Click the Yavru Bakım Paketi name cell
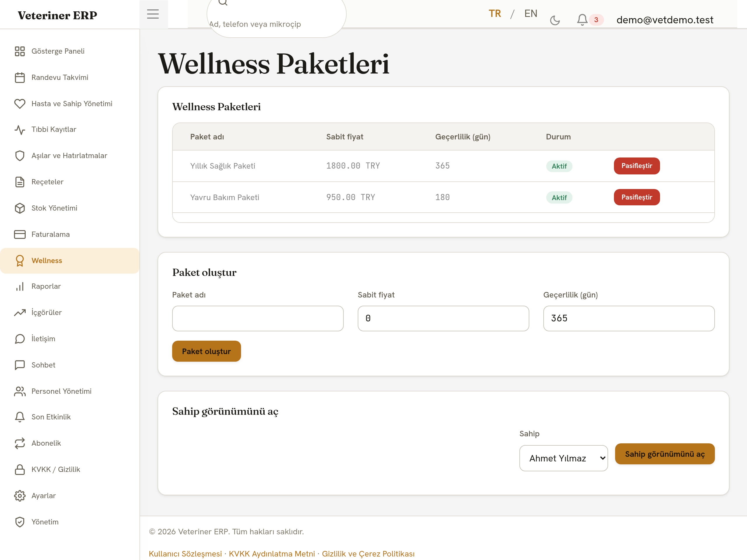The height and width of the screenshot is (560, 747). 225,197
